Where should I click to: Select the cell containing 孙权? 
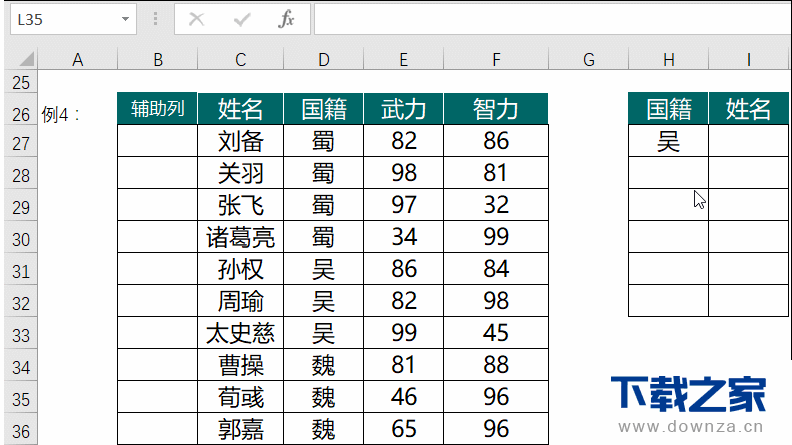[x=240, y=269]
